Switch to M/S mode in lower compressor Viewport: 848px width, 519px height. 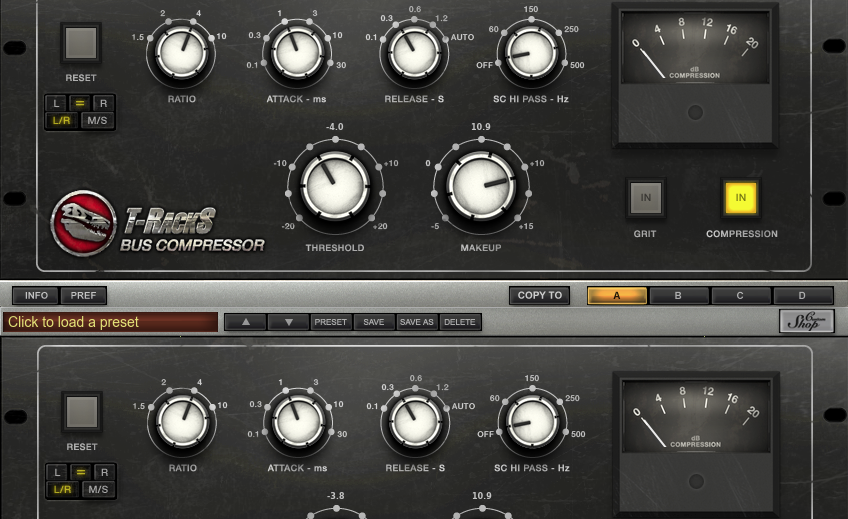98,489
